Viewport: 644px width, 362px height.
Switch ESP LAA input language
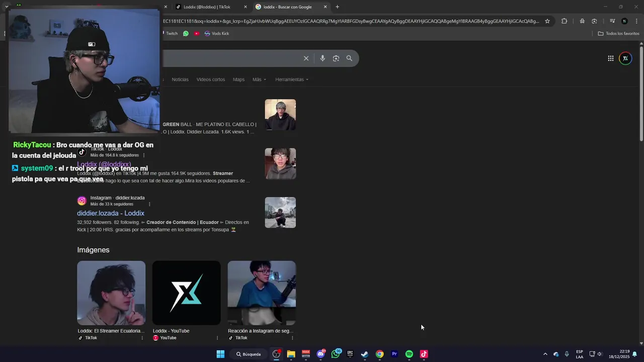(x=580, y=354)
